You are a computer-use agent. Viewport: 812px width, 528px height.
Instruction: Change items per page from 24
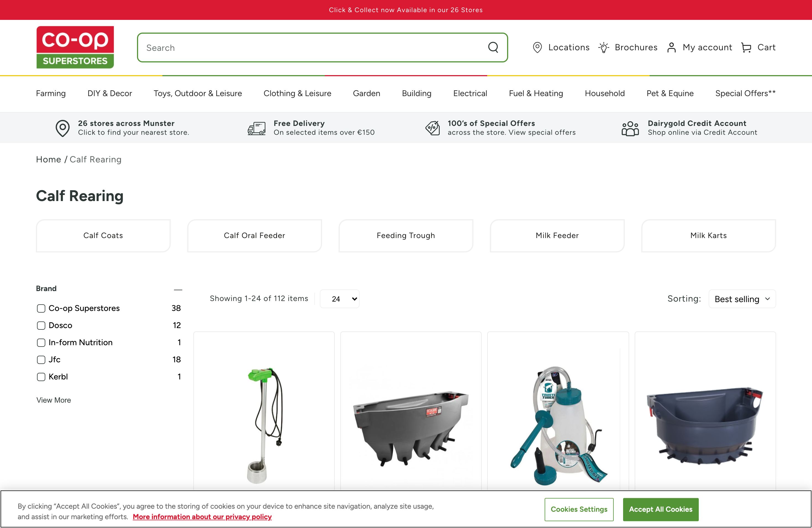(x=339, y=299)
